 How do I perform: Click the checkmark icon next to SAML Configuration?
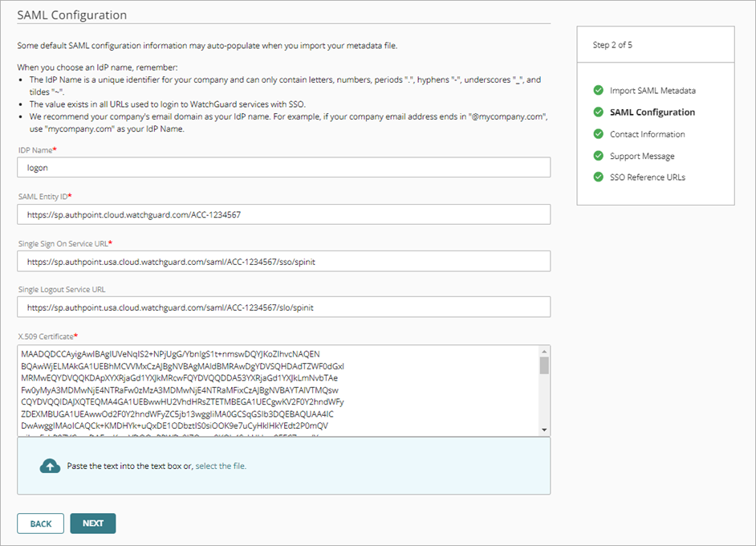599,112
